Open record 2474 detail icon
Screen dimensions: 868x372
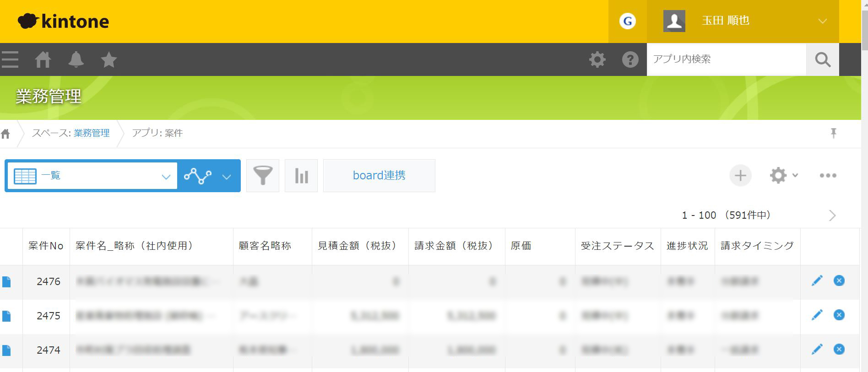tap(6, 350)
